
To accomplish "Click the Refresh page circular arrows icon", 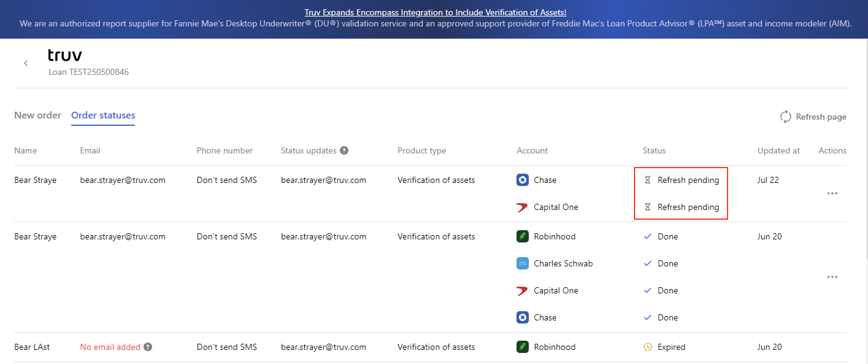I will pyautogui.click(x=785, y=117).
